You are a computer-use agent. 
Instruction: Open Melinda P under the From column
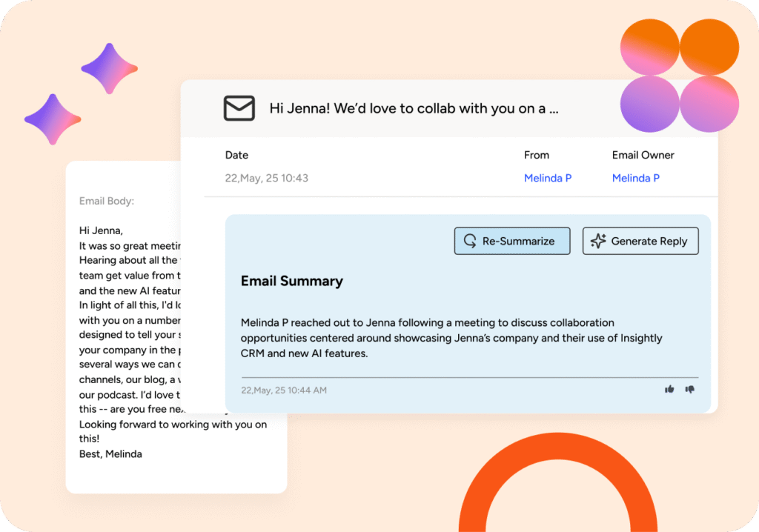548,178
